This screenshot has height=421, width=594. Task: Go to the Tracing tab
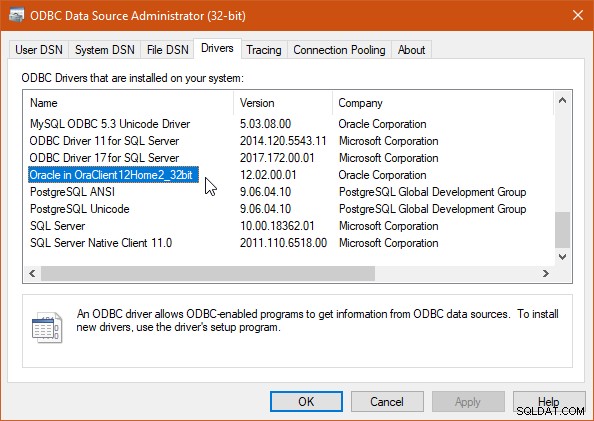(264, 50)
